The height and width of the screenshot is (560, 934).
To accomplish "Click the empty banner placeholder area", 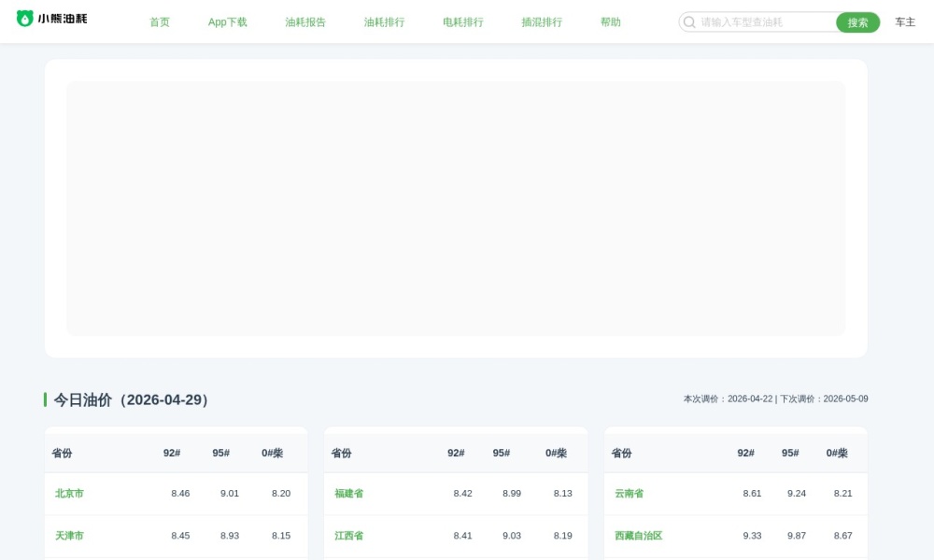I will tap(456, 208).
